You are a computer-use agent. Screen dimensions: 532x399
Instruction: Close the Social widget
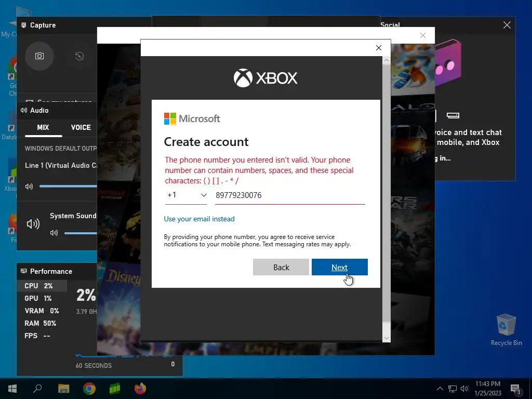pos(507,25)
